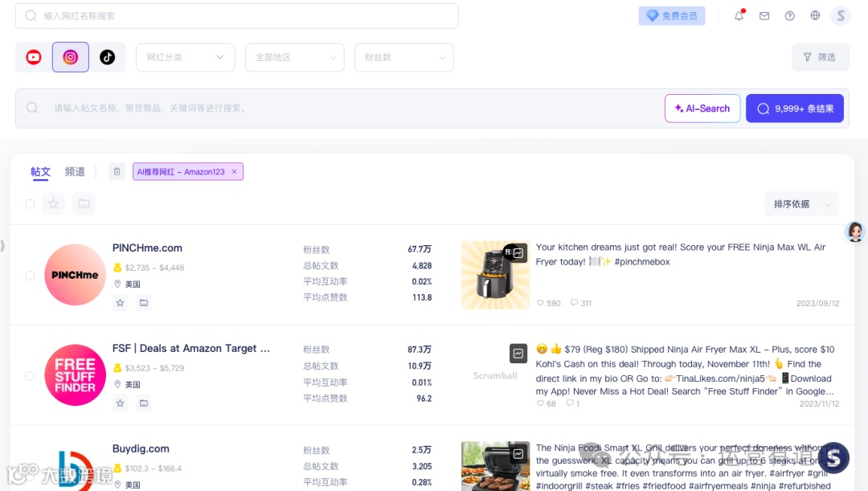
Task: Click the AI-Search button
Action: point(702,108)
